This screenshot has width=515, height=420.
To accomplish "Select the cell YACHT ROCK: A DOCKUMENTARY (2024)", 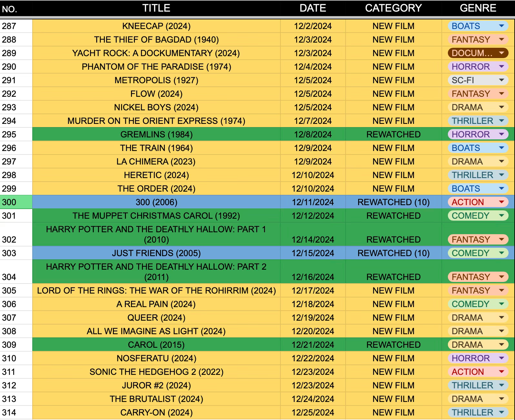I will click(x=157, y=53).
